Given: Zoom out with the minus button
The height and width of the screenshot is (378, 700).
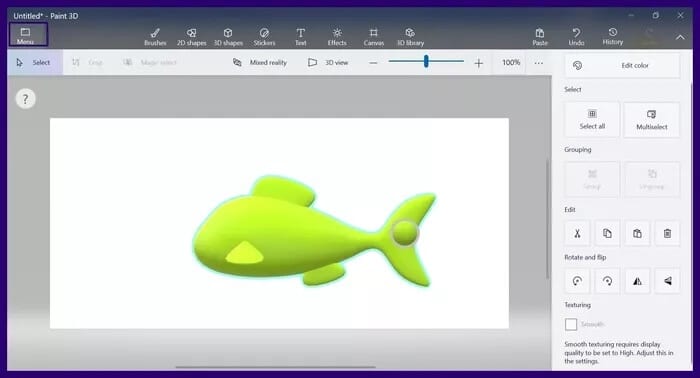Looking at the screenshot, I should 373,63.
